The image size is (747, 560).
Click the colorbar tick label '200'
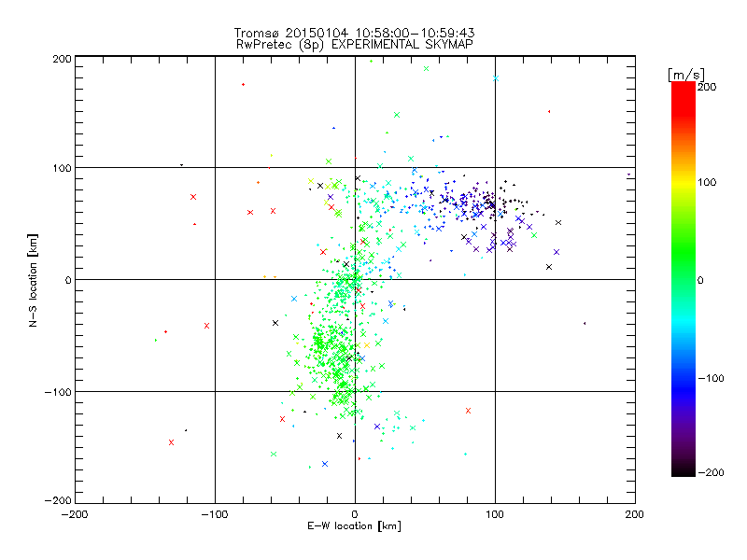(707, 87)
